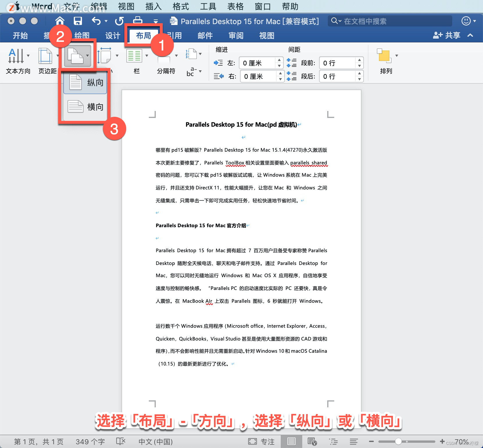Decrease 段后 spacing with stepper down arrow

(359, 79)
